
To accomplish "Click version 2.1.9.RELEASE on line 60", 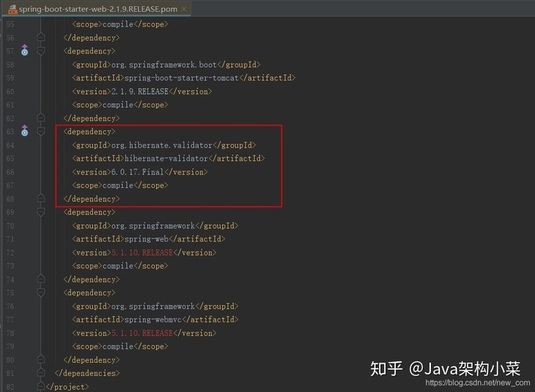I will [x=140, y=91].
